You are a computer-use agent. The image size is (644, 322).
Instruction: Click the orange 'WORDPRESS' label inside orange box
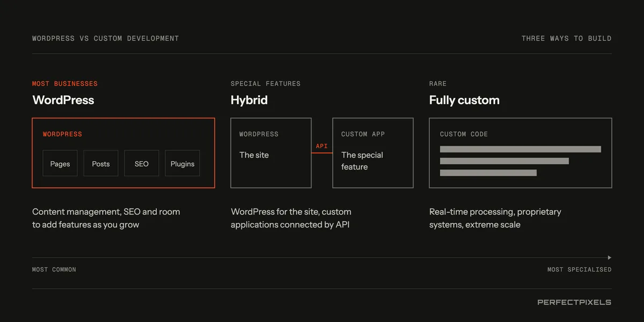point(62,134)
